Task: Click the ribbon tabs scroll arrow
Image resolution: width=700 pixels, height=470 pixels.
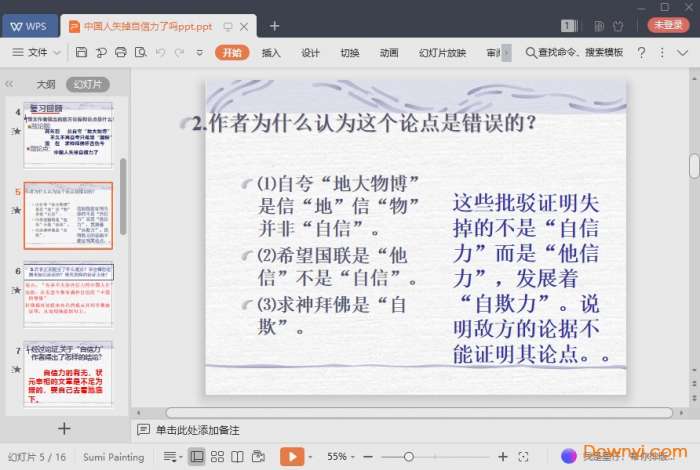Action: [506, 53]
